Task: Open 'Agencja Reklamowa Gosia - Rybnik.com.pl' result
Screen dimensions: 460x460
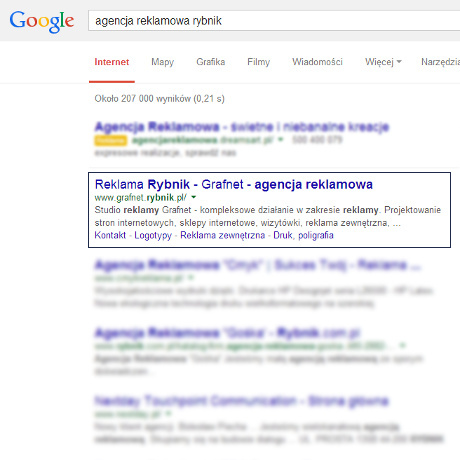Action: coord(228,333)
